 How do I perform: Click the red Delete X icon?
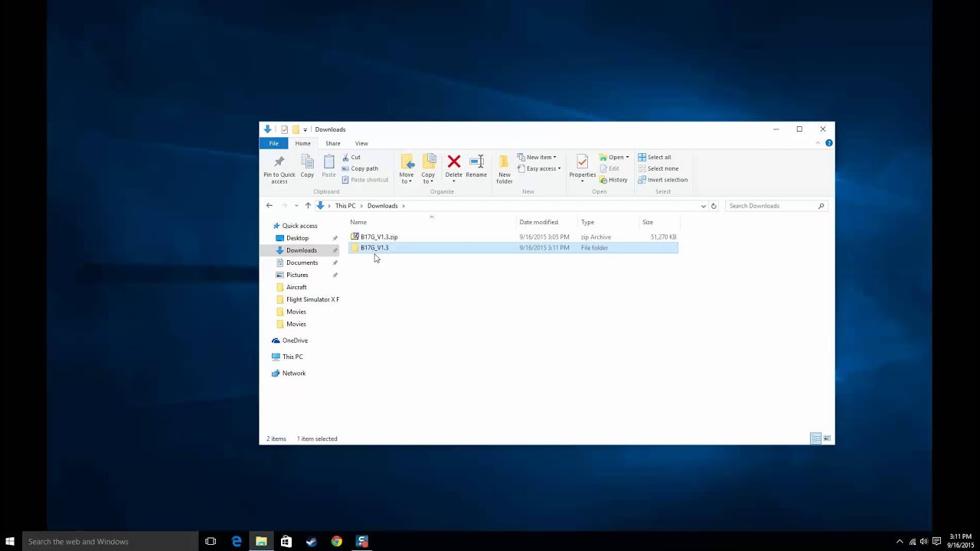(454, 161)
